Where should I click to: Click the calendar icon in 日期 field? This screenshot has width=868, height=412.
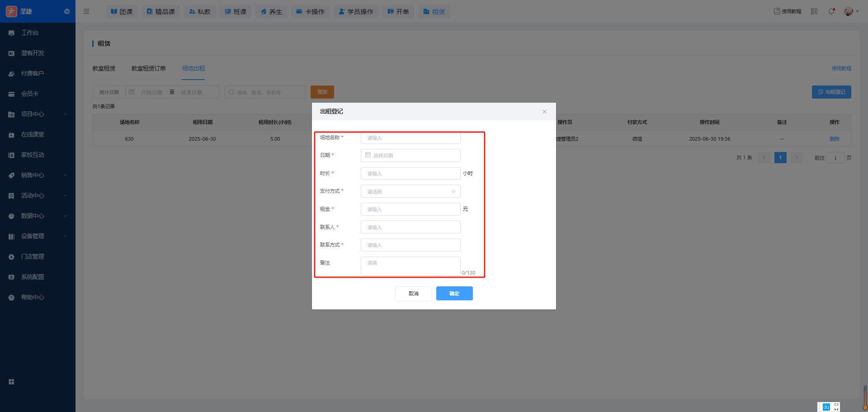pyautogui.click(x=368, y=155)
